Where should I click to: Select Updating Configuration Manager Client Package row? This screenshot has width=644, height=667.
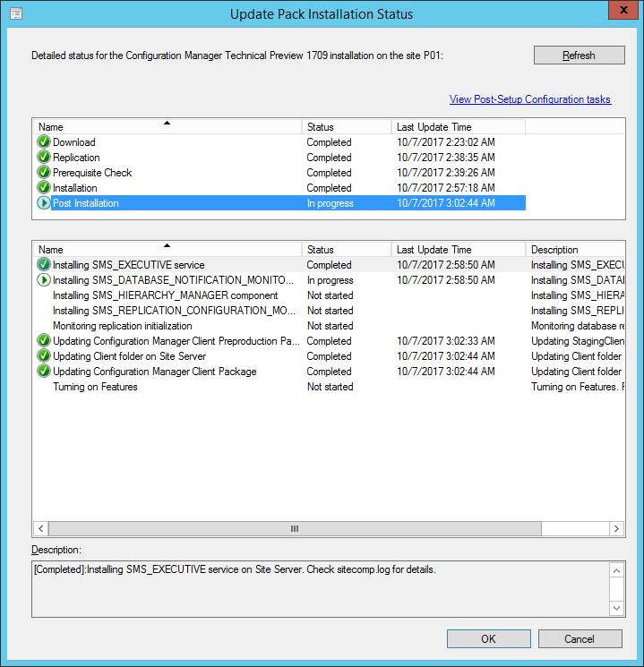point(330,372)
